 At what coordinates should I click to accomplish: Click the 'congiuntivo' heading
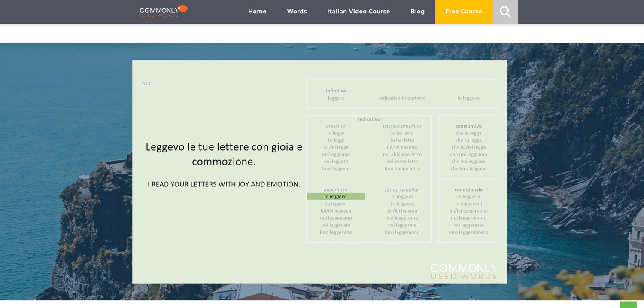coord(468,126)
